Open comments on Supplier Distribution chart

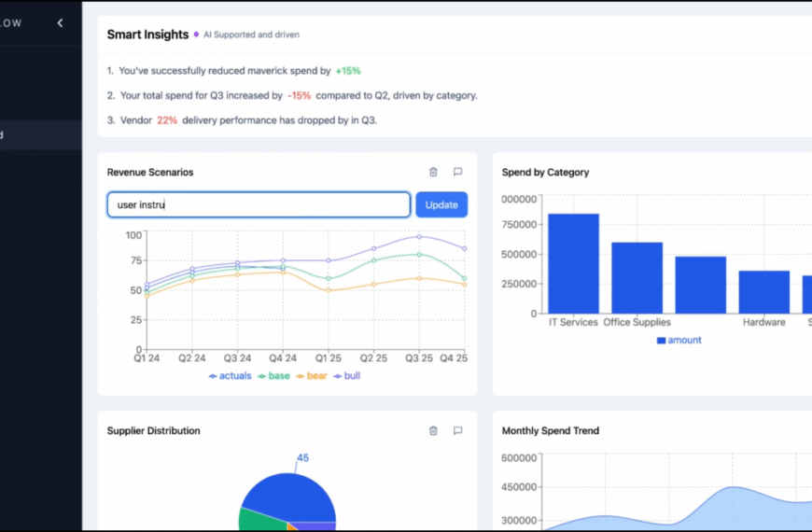pos(457,430)
